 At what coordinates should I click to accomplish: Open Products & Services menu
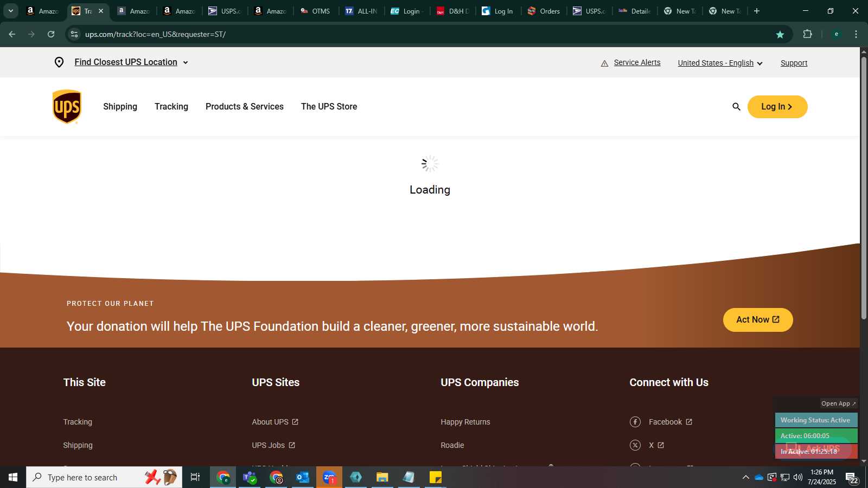pyautogui.click(x=245, y=107)
